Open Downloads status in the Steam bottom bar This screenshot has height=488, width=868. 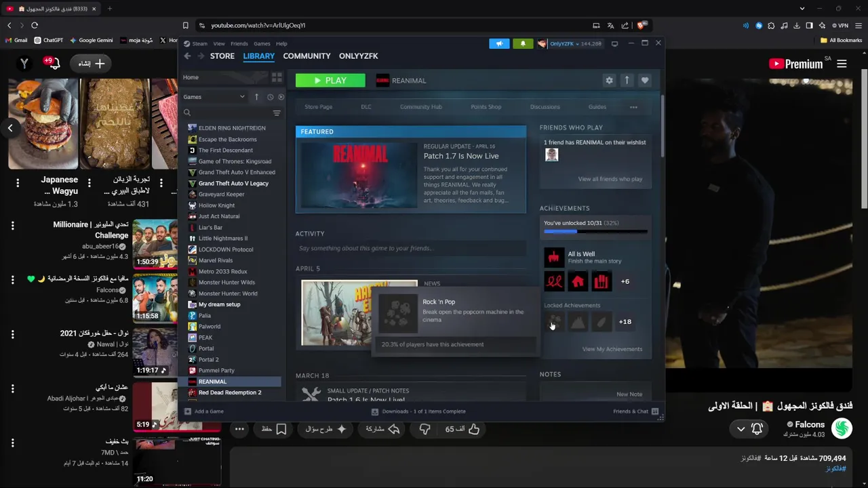(418, 411)
